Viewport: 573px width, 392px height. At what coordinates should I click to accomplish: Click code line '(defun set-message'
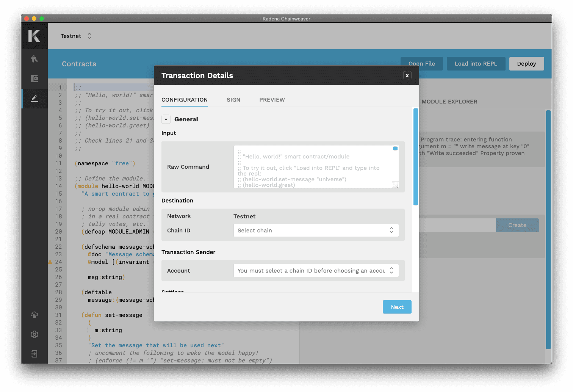112,315
